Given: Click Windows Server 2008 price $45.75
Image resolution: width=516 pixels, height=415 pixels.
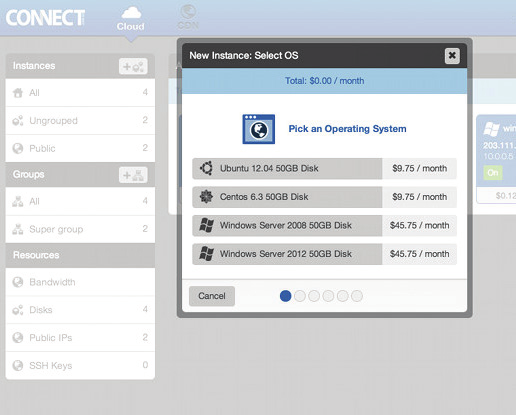Looking at the screenshot, I should pyautogui.click(x=420, y=225).
